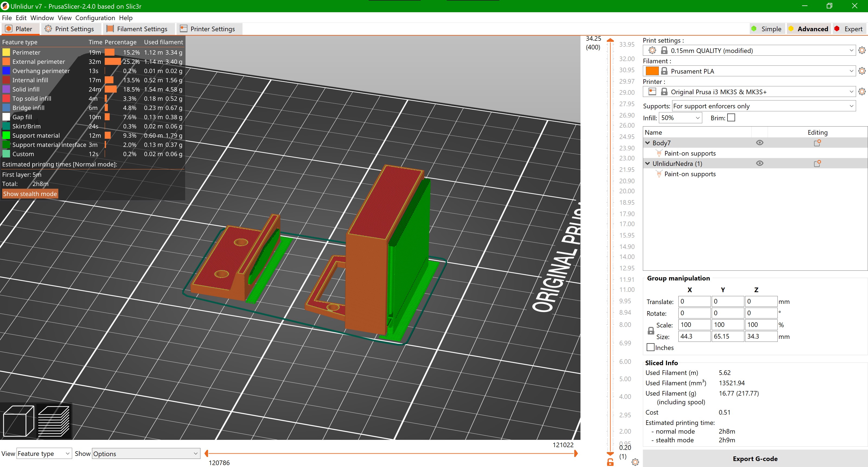Click the External perimeter legend row

93,61
